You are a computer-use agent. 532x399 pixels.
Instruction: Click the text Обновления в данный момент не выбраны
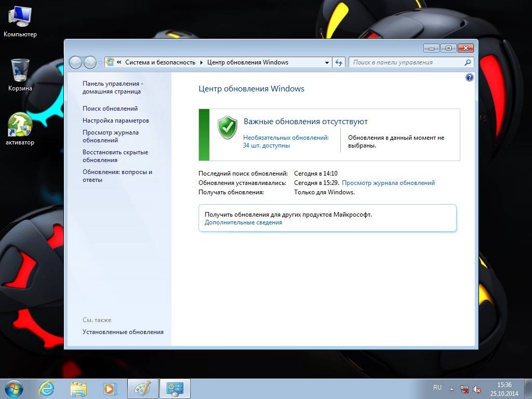coord(396,141)
